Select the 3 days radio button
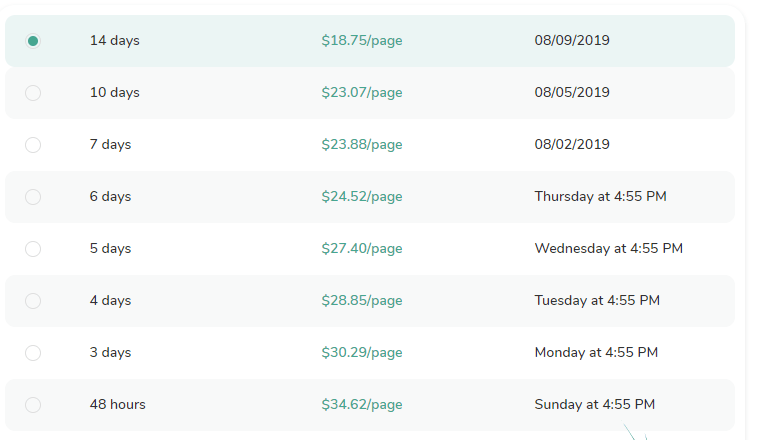 pos(33,352)
